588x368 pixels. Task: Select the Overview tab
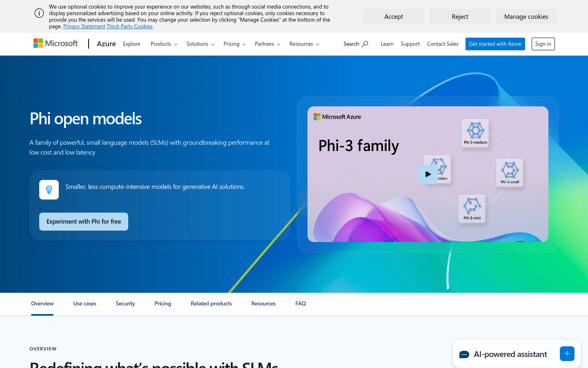42,303
